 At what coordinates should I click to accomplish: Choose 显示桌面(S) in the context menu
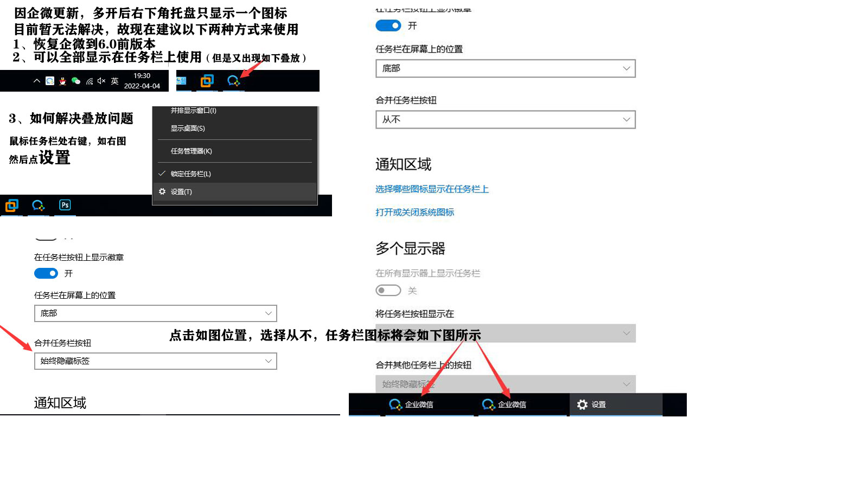(x=235, y=129)
